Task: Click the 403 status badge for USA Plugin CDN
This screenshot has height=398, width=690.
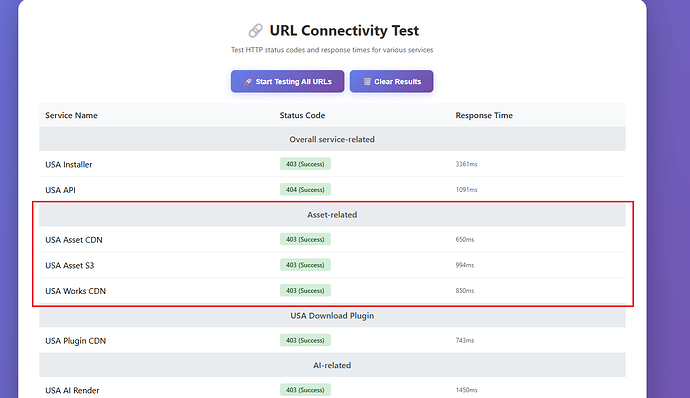Action: point(305,340)
